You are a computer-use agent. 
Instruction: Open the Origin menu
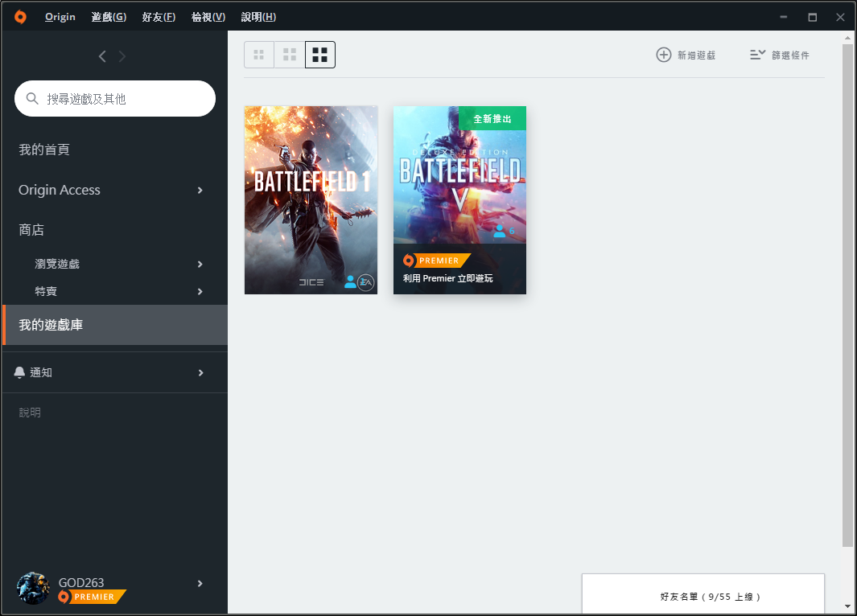tap(60, 17)
